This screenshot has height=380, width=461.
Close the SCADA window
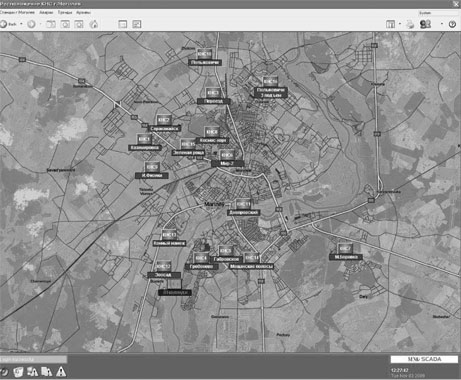456,4
